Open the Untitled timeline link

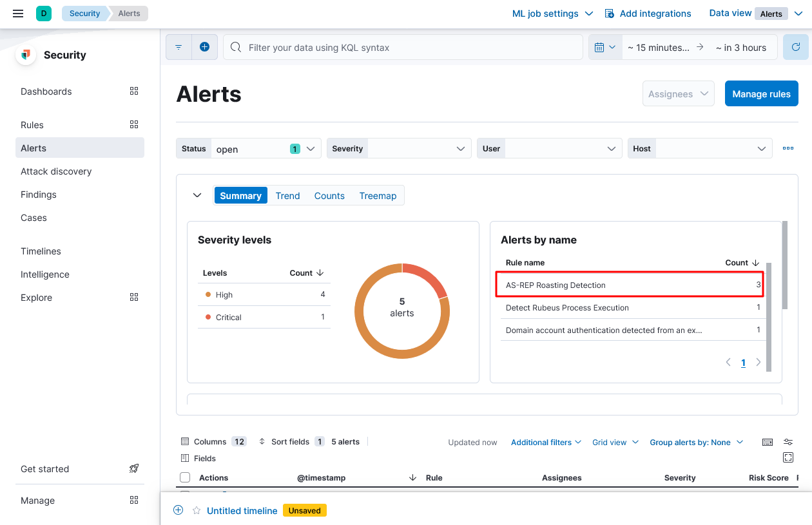[x=242, y=511]
